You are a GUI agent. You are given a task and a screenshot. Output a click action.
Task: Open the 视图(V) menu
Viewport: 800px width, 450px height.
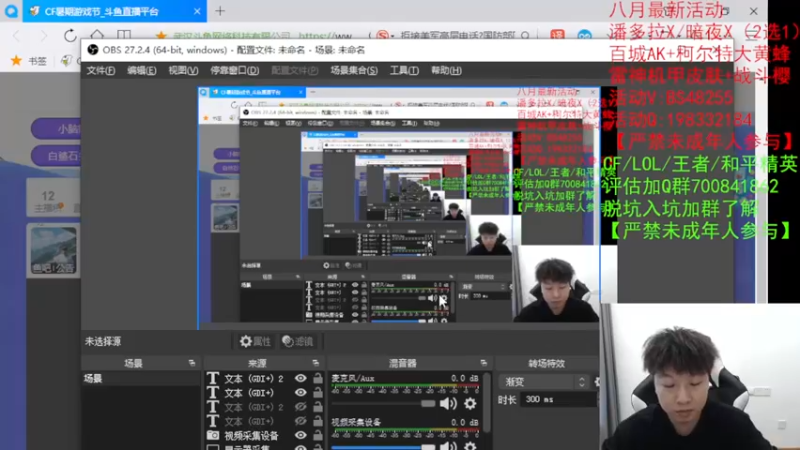(x=183, y=70)
